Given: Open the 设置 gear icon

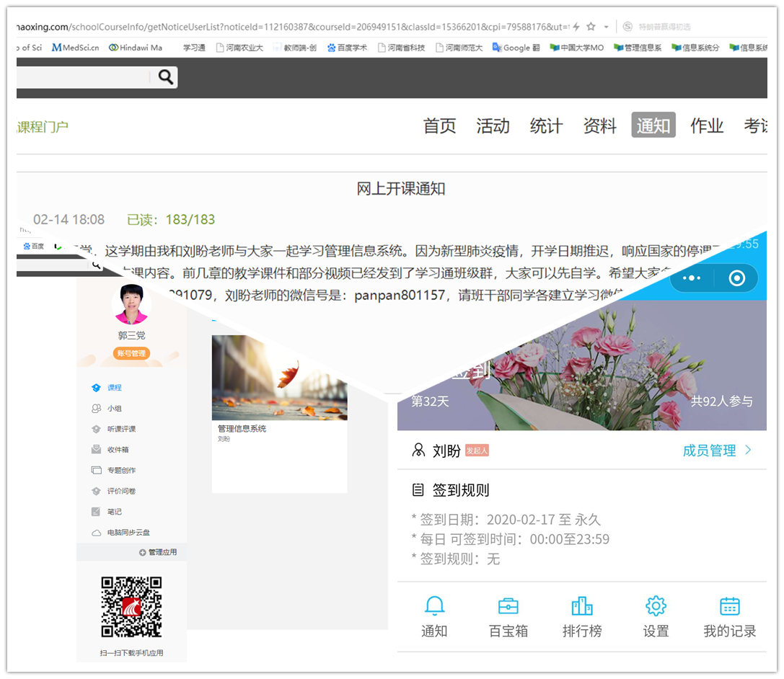Looking at the screenshot, I should pos(656,606).
